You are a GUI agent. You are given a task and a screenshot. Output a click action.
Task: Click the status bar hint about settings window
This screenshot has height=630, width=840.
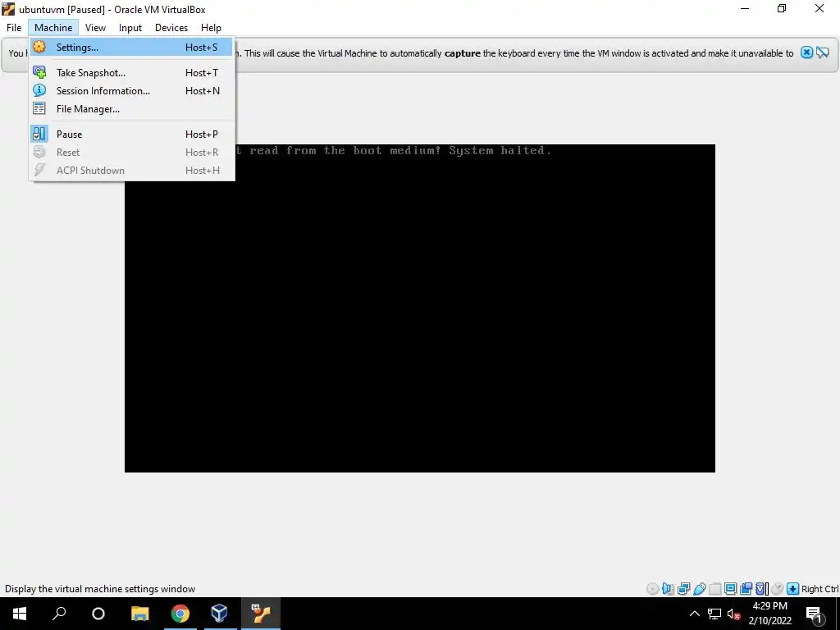tap(100, 589)
